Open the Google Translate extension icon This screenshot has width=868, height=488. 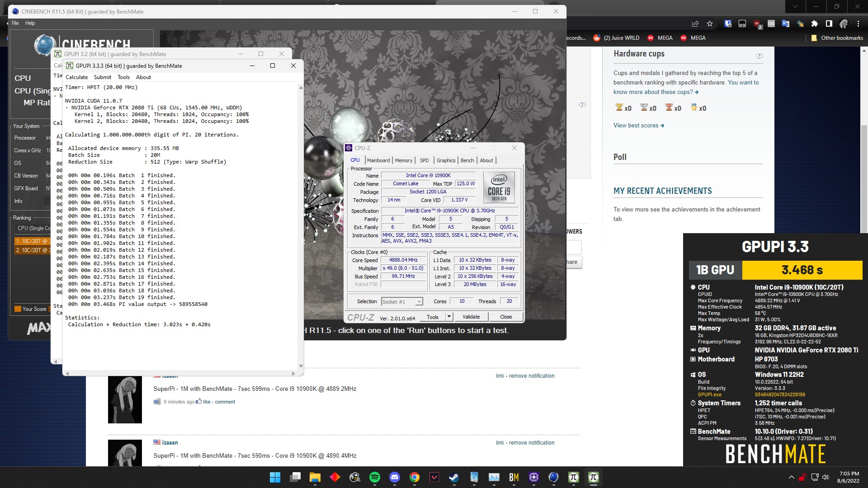point(786,24)
